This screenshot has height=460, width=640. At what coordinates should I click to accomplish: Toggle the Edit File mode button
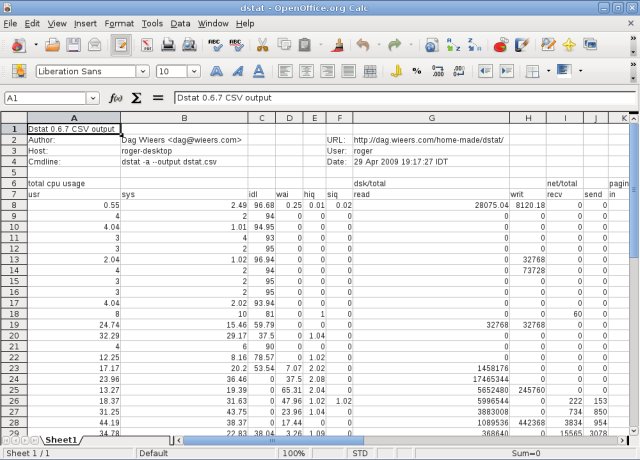121,45
